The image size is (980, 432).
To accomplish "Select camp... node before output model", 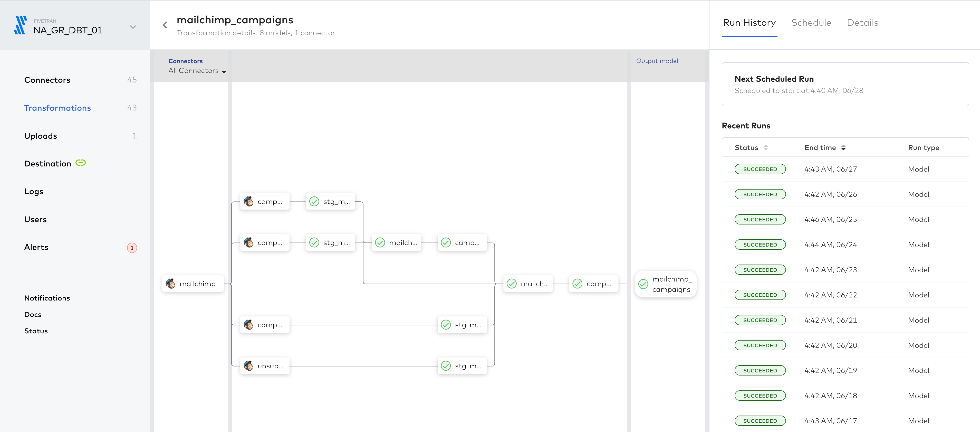I will click(594, 284).
